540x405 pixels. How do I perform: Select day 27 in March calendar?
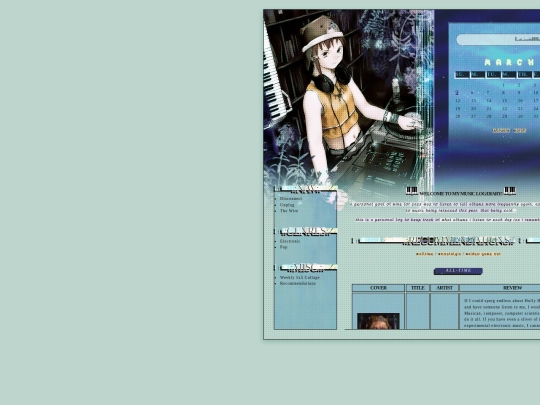(473, 116)
